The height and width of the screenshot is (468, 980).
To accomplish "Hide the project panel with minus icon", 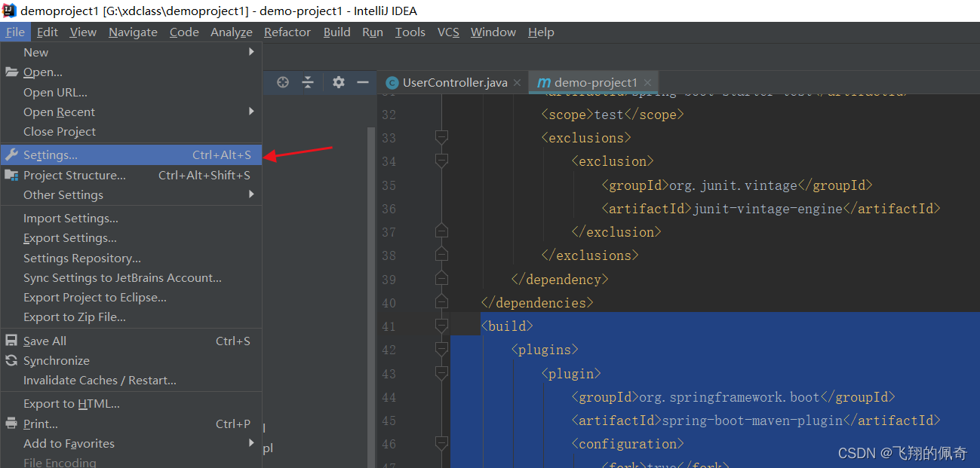I will [363, 82].
